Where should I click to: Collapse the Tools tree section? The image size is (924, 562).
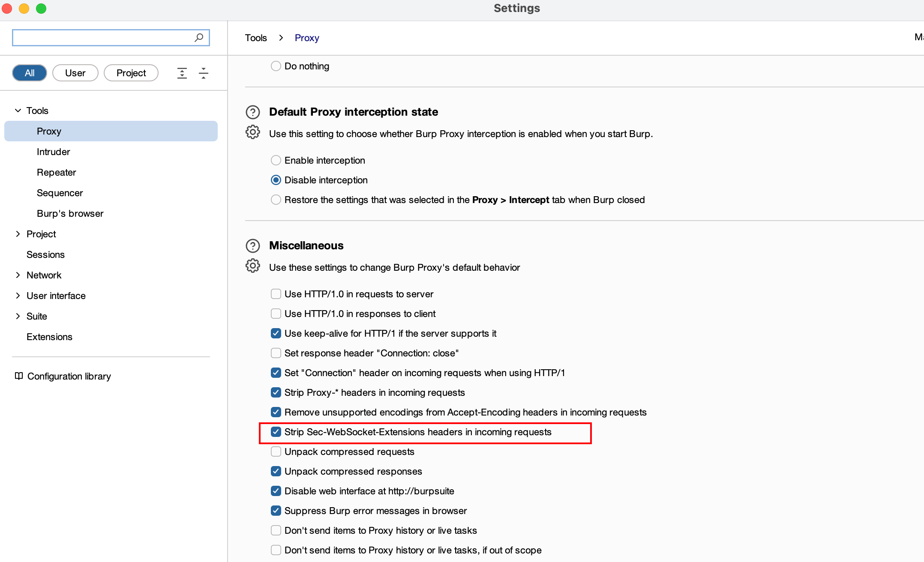tap(18, 111)
